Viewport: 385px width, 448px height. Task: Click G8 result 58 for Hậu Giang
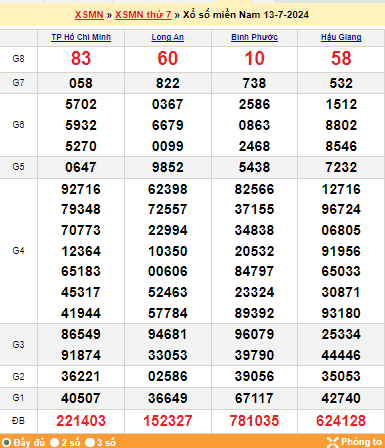(x=341, y=58)
